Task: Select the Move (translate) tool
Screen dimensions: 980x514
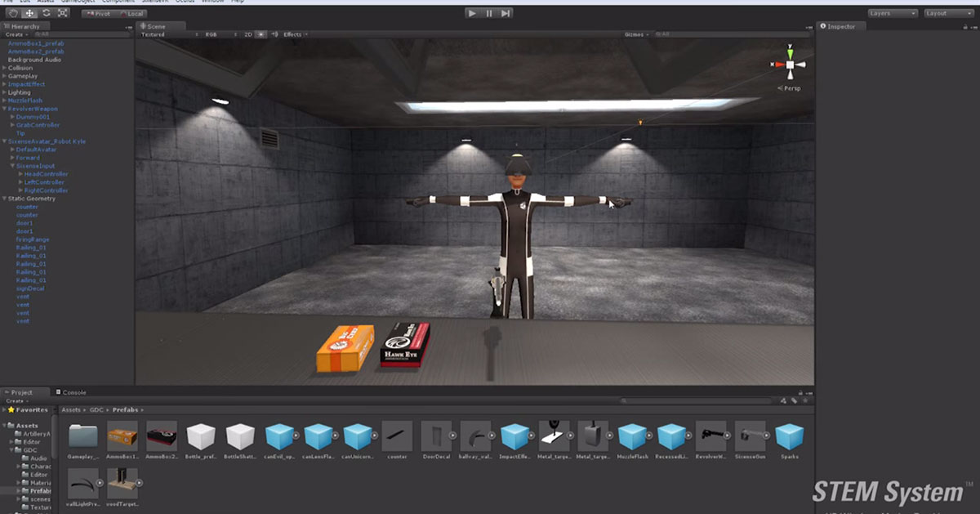Action: [30, 13]
